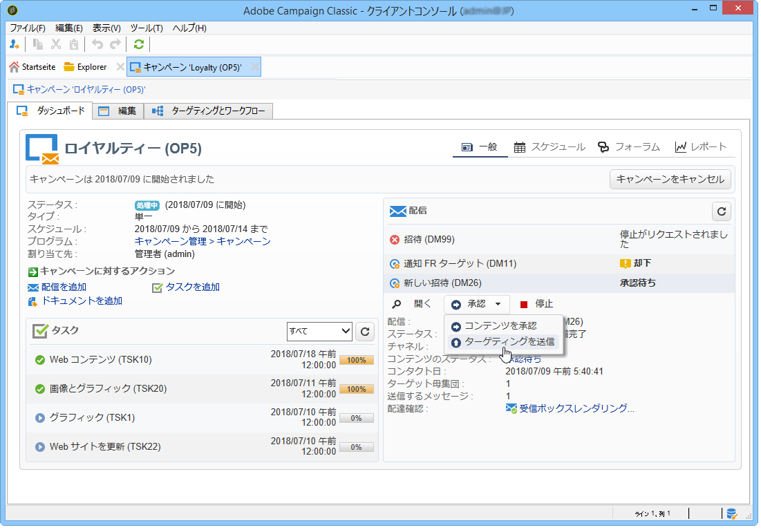
Task: Open the キャンペーン管理 > キャンペーン program link
Action: [x=203, y=242]
